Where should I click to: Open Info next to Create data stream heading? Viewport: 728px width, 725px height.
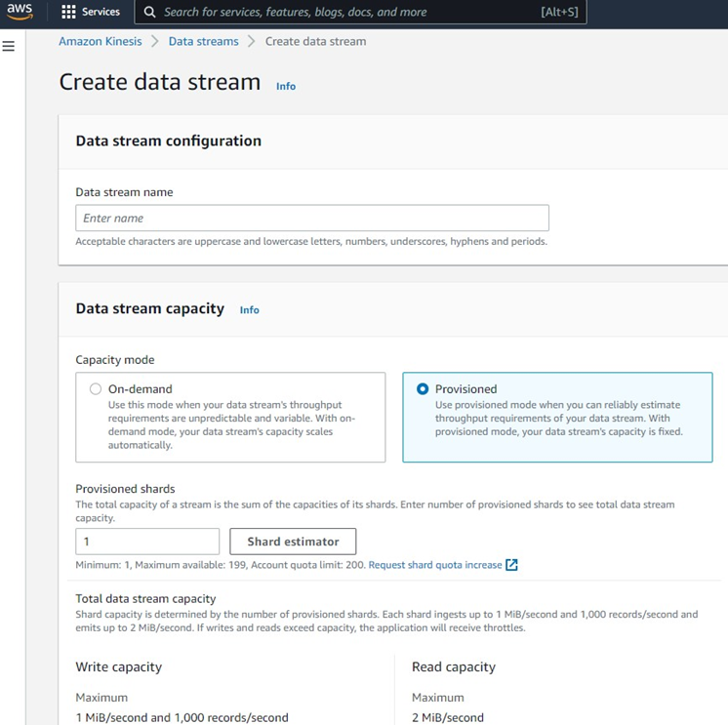coord(285,86)
